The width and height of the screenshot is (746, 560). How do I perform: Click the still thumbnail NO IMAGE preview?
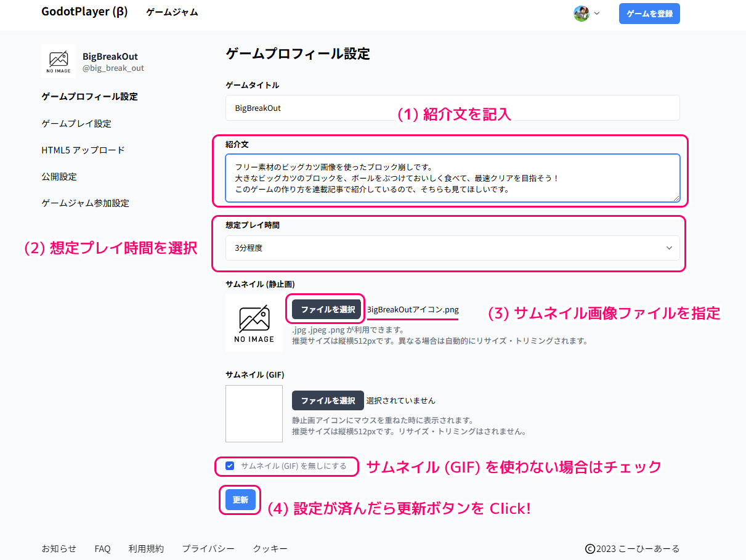click(x=254, y=323)
